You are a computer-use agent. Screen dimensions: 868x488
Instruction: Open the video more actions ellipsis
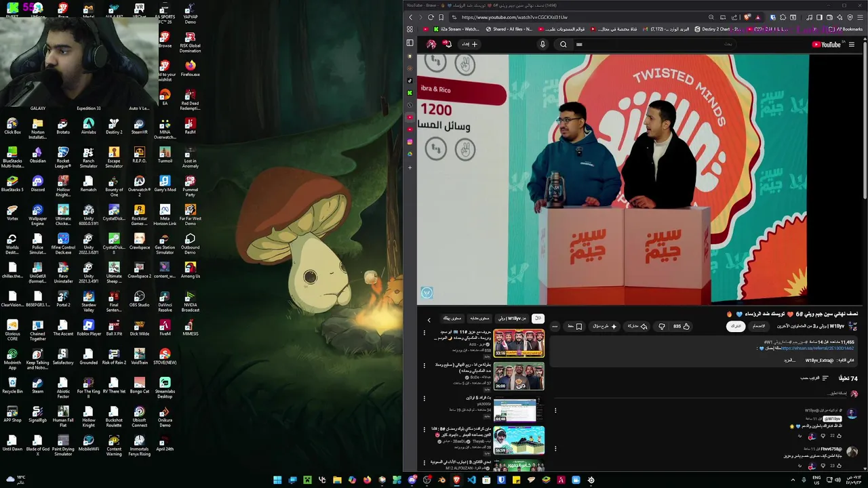[555, 326]
